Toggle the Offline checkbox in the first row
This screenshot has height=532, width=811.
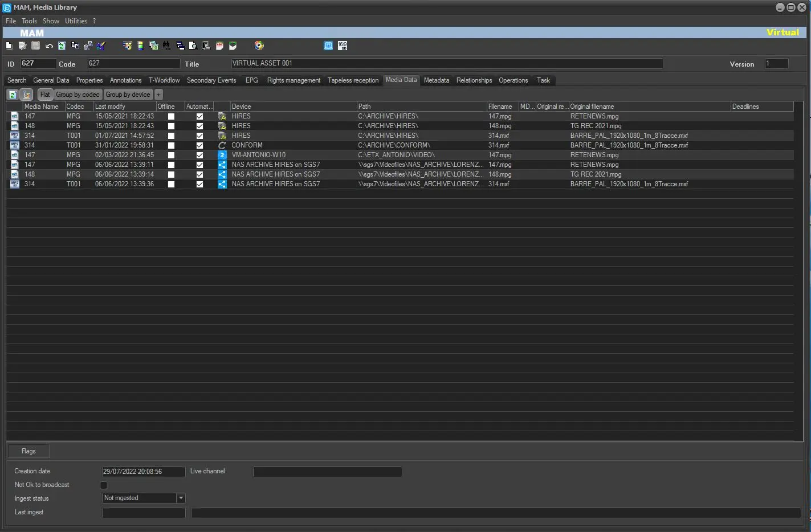(x=171, y=116)
